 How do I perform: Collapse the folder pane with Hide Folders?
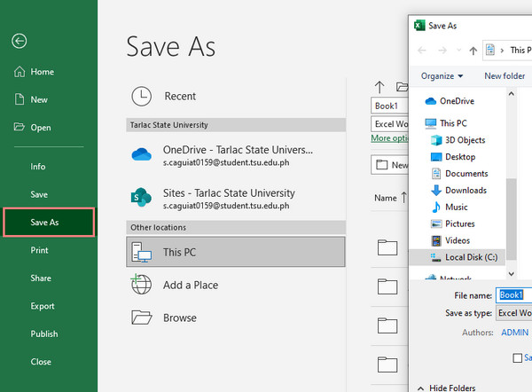(x=447, y=388)
